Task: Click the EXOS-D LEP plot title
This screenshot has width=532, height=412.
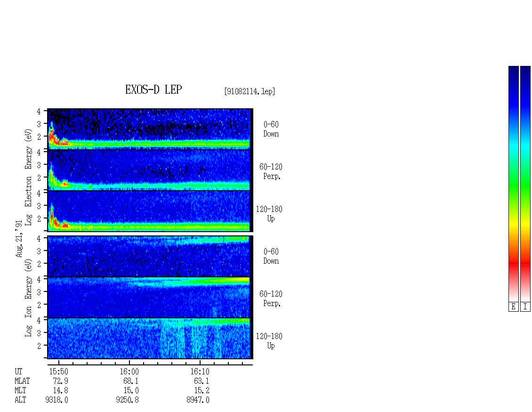Action: pos(153,89)
